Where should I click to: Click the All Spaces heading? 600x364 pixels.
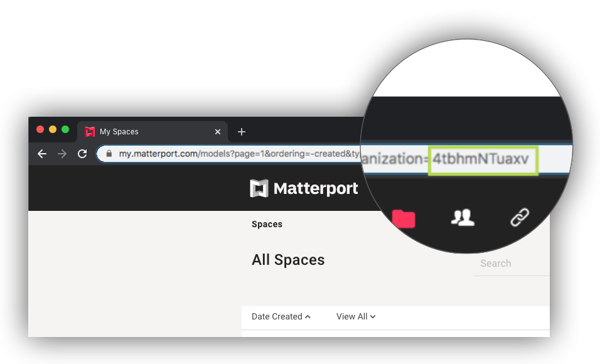point(288,260)
